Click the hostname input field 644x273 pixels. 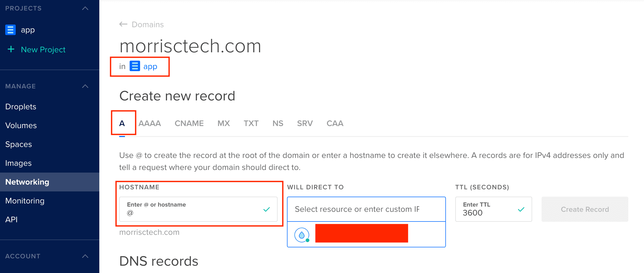(x=198, y=209)
